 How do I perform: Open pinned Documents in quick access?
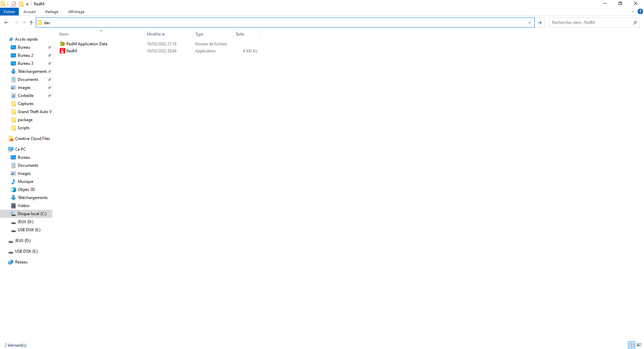point(28,80)
